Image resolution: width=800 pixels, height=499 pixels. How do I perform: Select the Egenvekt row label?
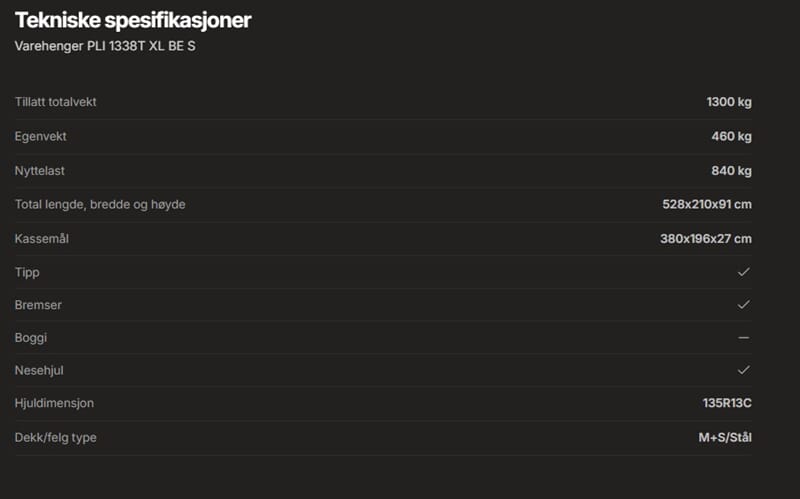point(41,136)
